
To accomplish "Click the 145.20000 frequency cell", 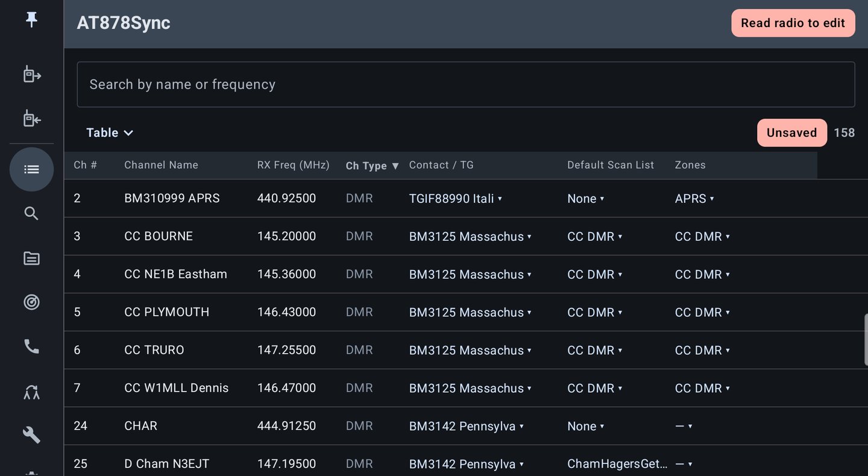I will pos(286,237).
